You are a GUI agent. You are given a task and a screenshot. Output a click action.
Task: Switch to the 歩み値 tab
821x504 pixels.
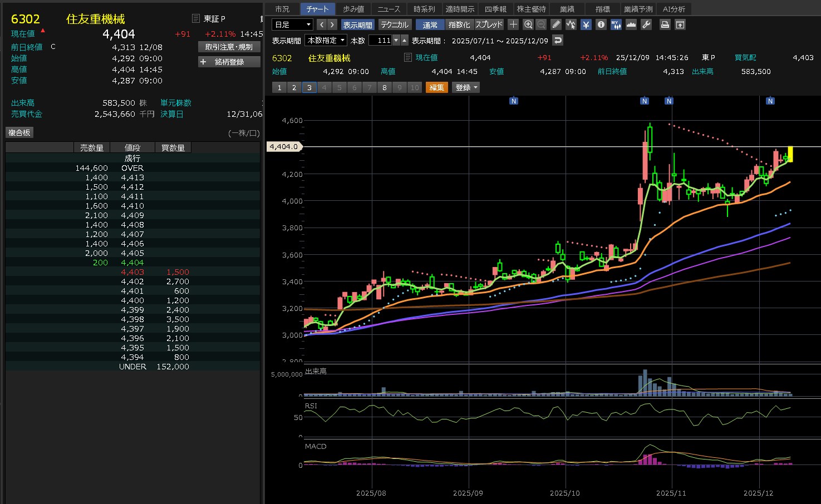tap(353, 9)
